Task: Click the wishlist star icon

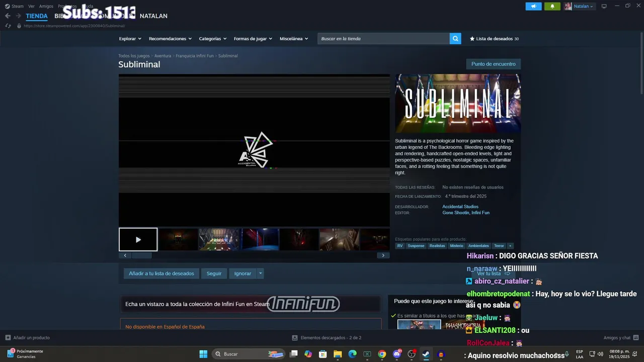Action: tap(472, 39)
